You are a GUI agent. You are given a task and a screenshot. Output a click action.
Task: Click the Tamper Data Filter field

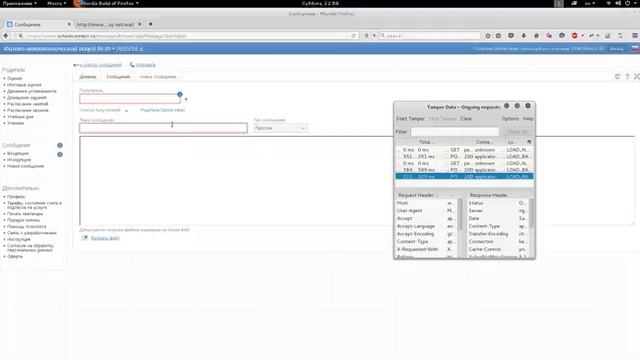455,132
